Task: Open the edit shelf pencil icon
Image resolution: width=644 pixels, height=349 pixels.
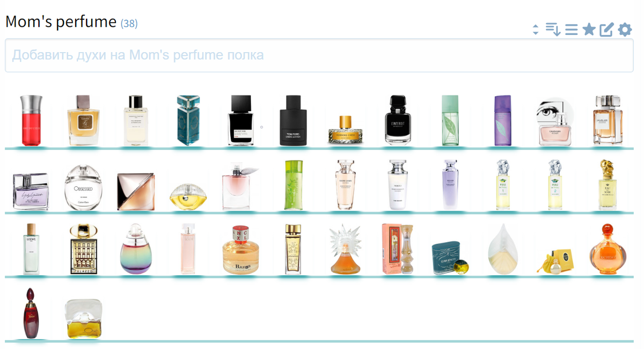Action: point(606,30)
